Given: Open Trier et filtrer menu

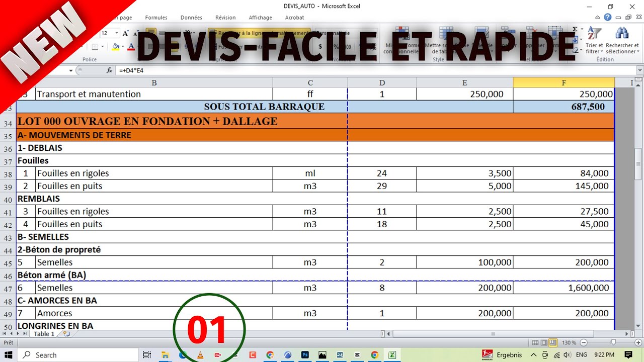Looking at the screenshot, I should (x=594, y=40).
